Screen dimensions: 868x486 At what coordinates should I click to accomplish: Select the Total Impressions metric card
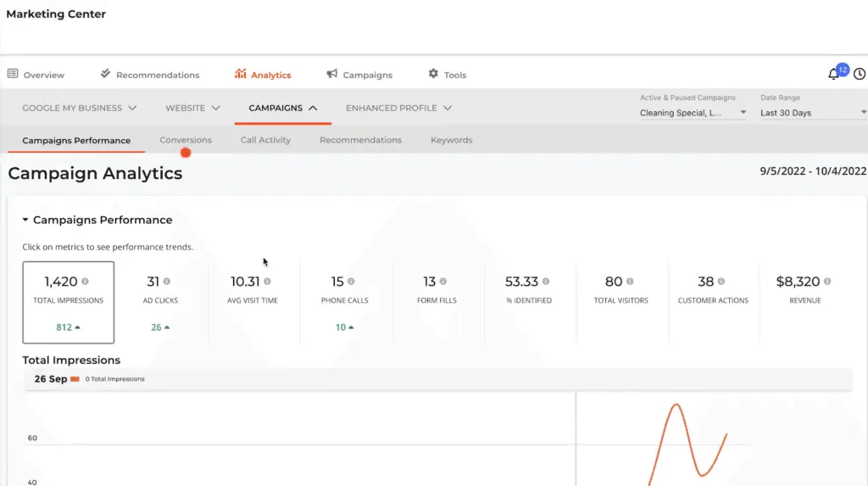point(68,303)
